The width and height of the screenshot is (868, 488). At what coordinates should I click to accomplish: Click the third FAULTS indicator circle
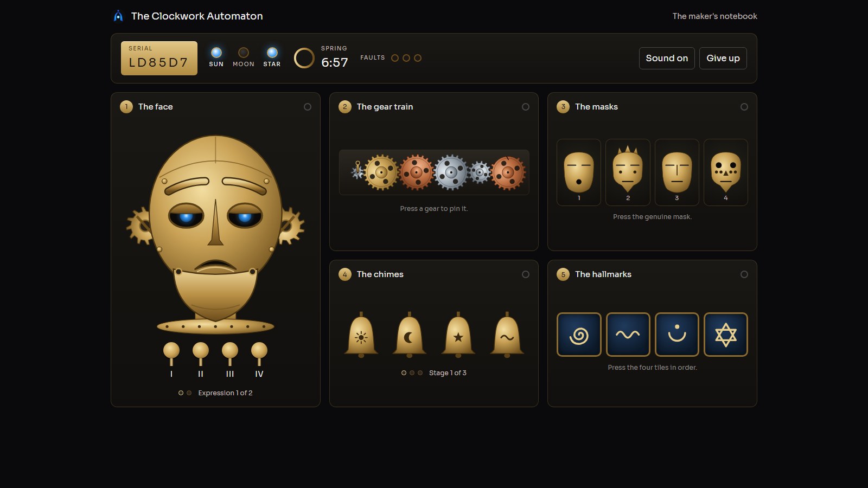tap(418, 58)
